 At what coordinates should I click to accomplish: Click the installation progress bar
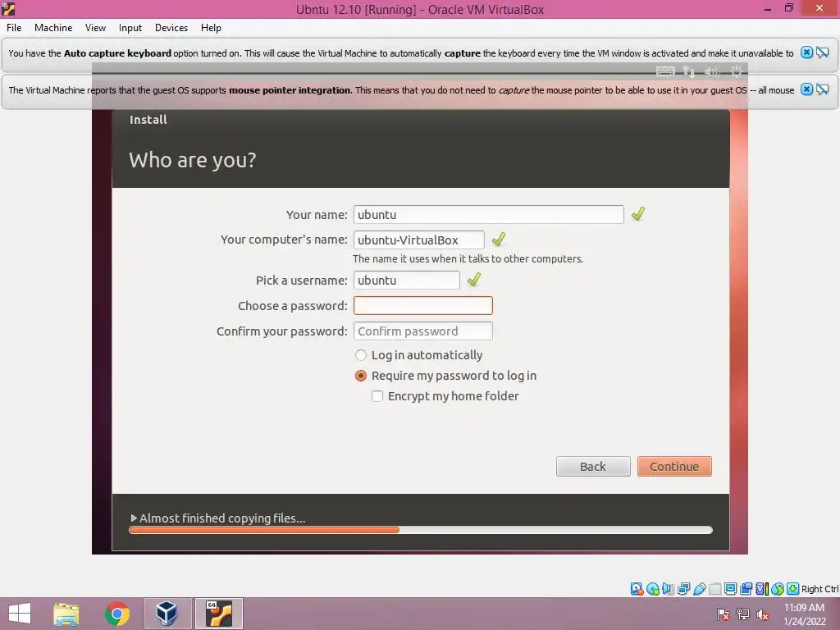pyautogui.click(x=421, y=530)
